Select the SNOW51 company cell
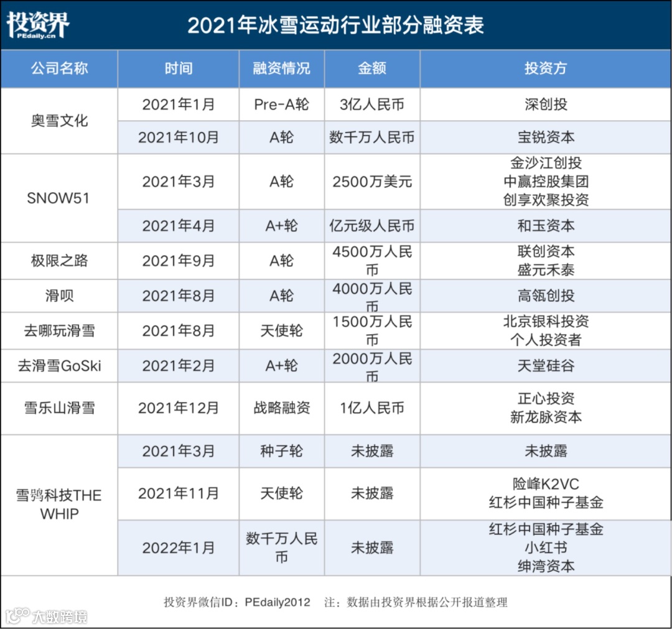 [58, 198]
